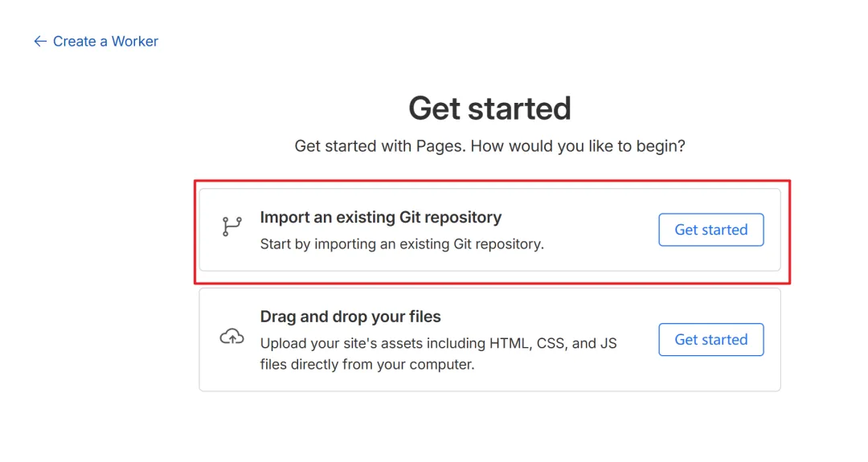Click HTML, CSS, and JS text in upload card
The image size is (868, 462).
(x=553, y=344)
